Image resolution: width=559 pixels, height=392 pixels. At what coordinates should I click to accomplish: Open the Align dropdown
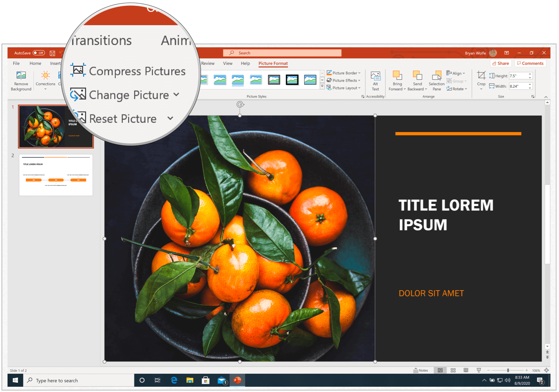click(x=456, y=73)
